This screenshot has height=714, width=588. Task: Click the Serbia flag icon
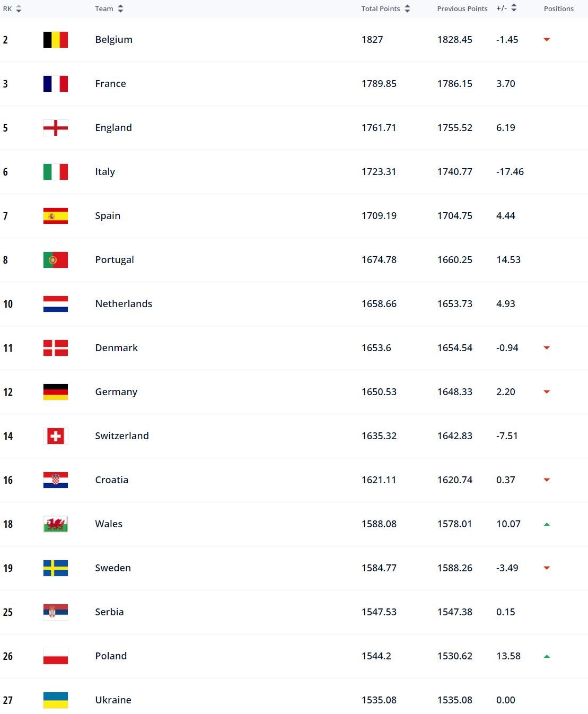(56, 612)
